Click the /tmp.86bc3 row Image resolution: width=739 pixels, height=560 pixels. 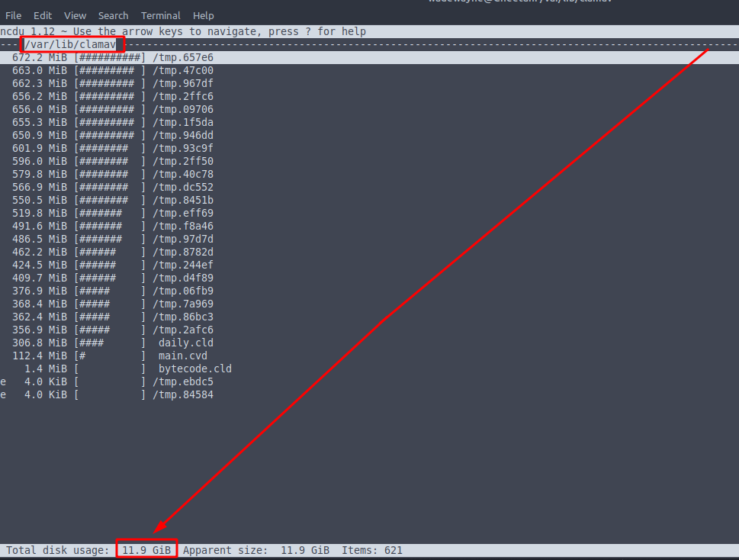point(369,317)
